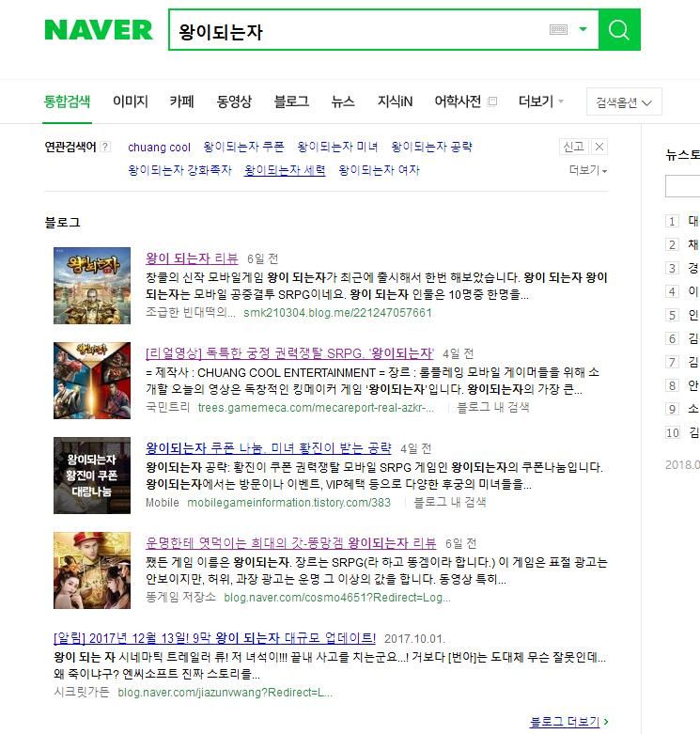
Task: Open post 운명한테 엿먹이는 희대의 갓-똥망겜 리뷰
Action: 291,543
